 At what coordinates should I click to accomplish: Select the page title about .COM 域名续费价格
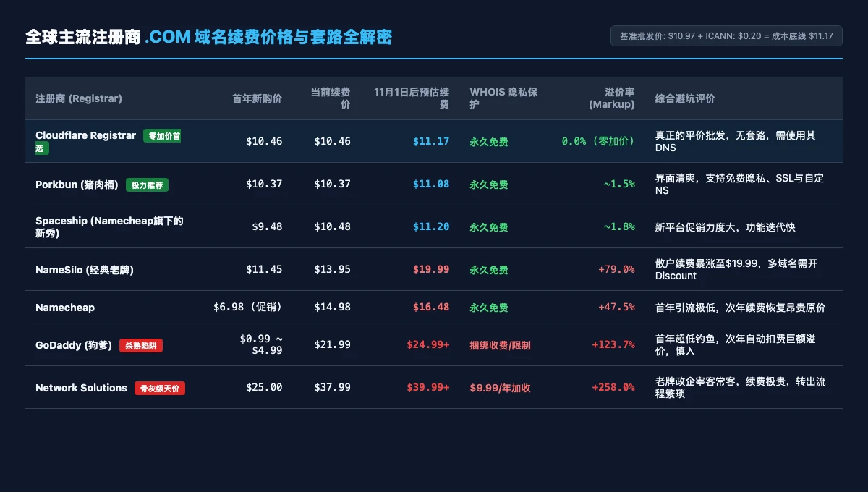pos(208,37)
